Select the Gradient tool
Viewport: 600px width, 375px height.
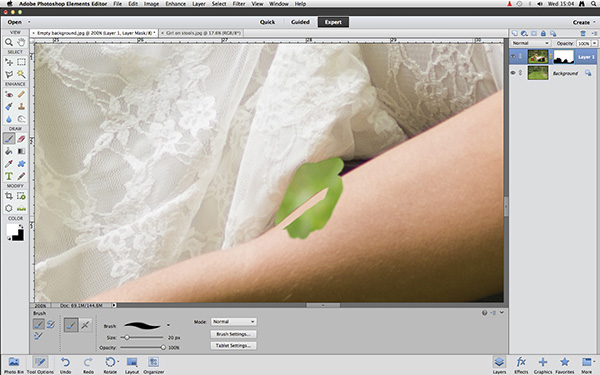coord(21,151)
